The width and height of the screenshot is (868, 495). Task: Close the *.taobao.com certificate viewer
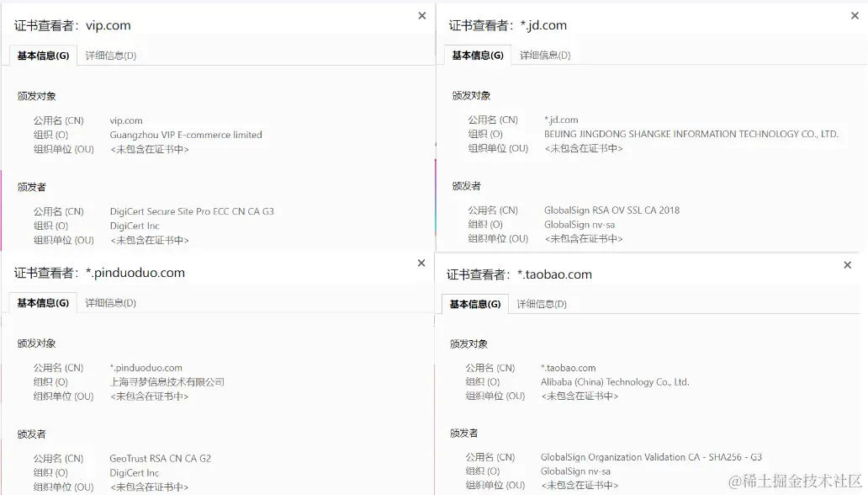click(x=848, y=265)
